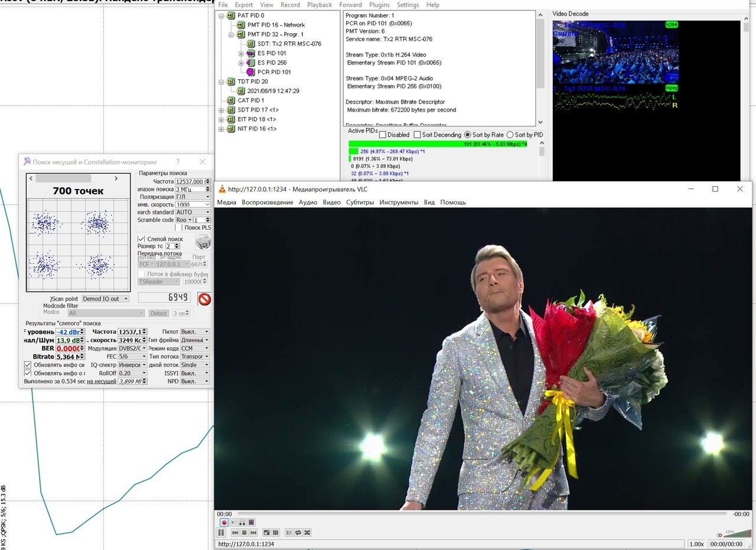This screenshot has height=550, width=756.
Task: Open the Plugins menu in TSReader
Action: coord(379,5)
